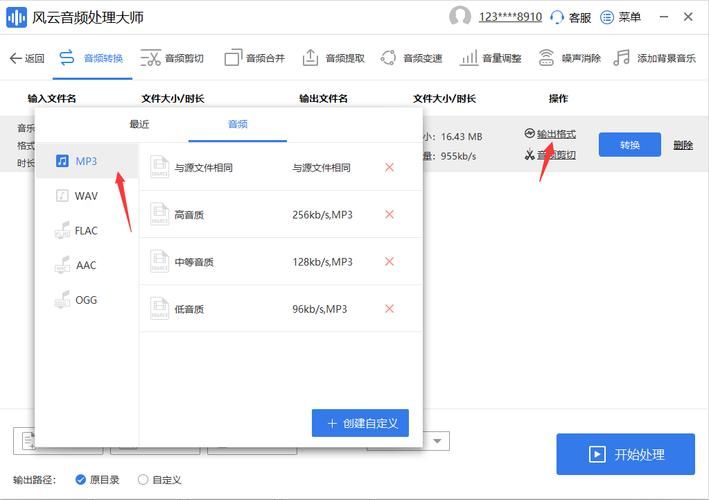
Task: Select the 128kb/s,MP3 value
Action: coord(322,262)
